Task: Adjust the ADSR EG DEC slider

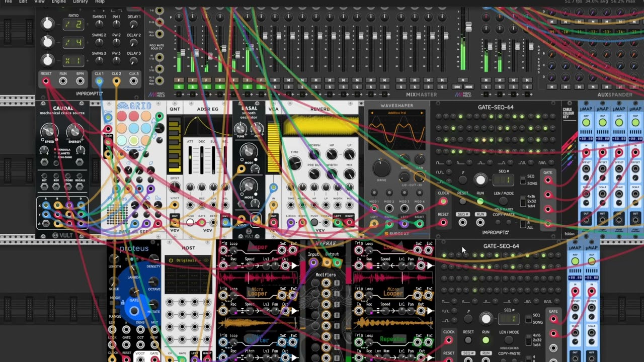Action: point(202,160)
